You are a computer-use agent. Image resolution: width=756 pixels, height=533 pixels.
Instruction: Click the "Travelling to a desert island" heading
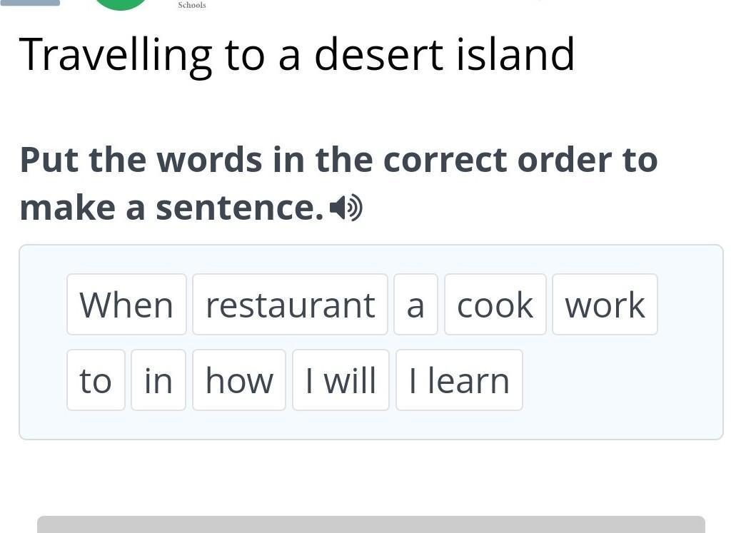pos(297,55)
